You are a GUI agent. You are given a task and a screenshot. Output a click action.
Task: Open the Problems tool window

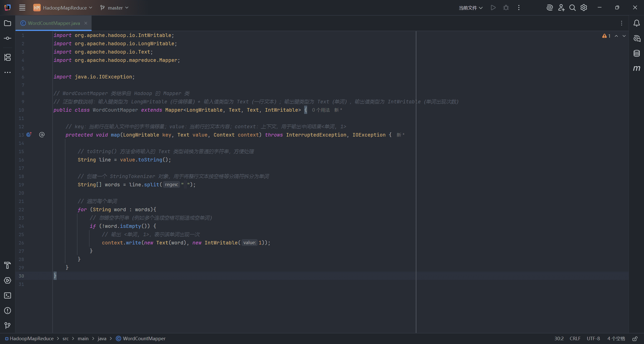8,311
